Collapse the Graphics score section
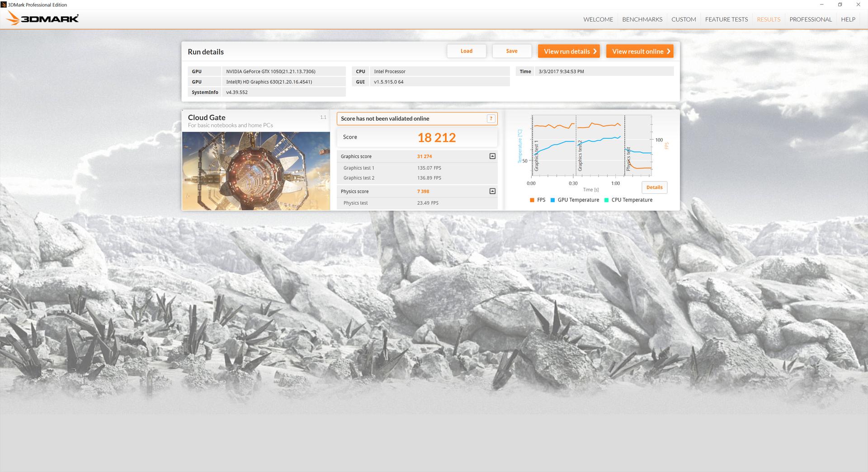The image size is (868, 472). pyautogui.click(x=492, y=156)
